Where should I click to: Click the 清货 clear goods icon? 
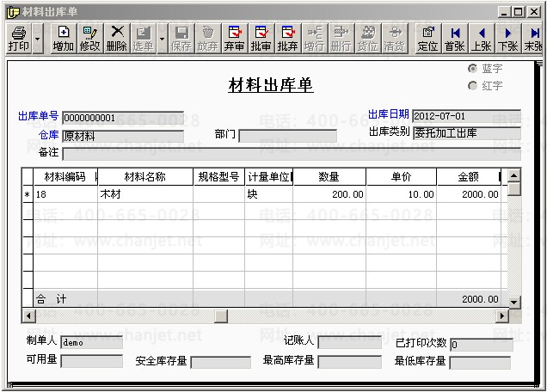(395, 39)
